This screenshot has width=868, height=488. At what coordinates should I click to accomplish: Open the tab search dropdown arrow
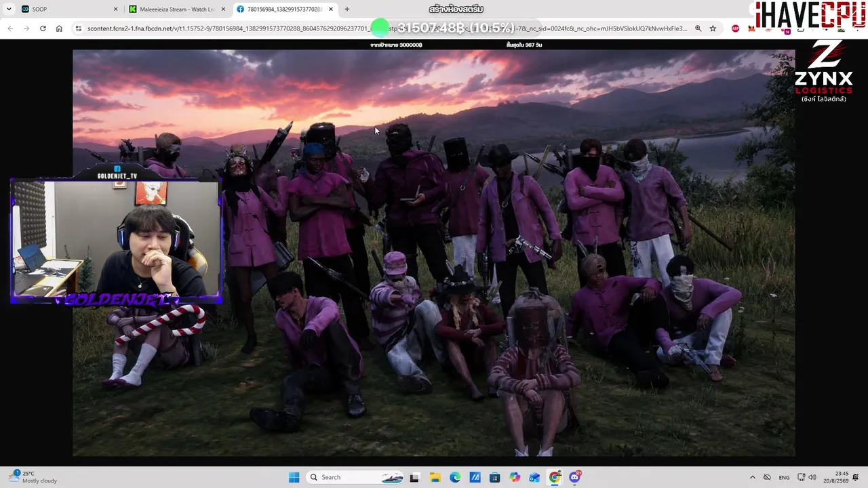(9, 9)
